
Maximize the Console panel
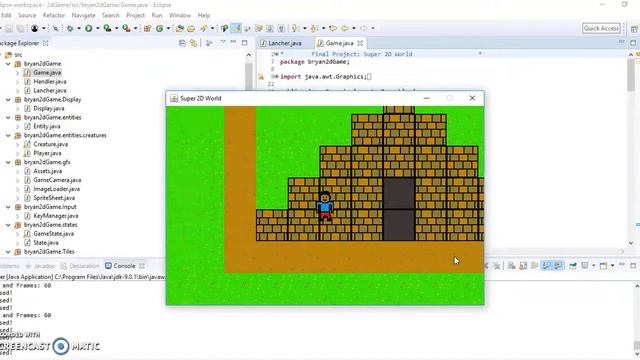coord(633,265)
